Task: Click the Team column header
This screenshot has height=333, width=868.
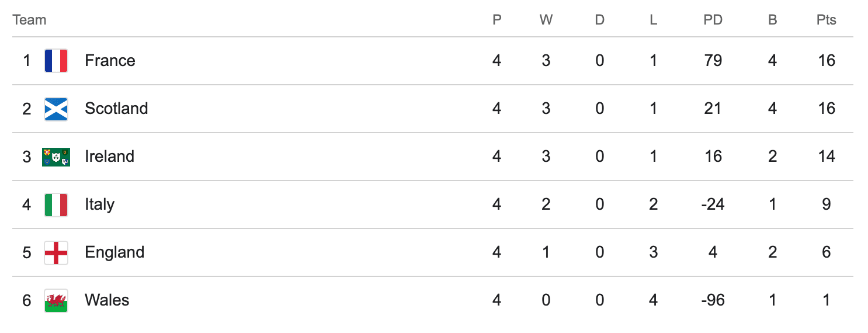Action: point(29,20)
